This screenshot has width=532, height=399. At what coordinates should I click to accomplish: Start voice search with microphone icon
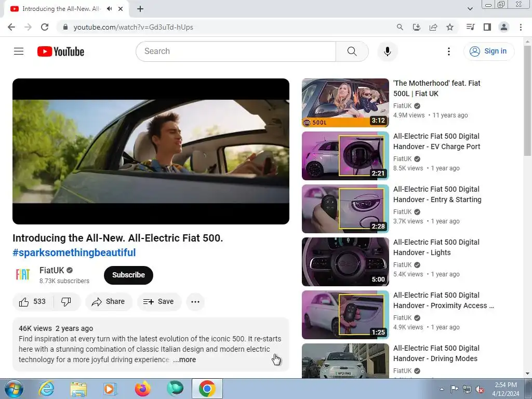coord(387,51)
